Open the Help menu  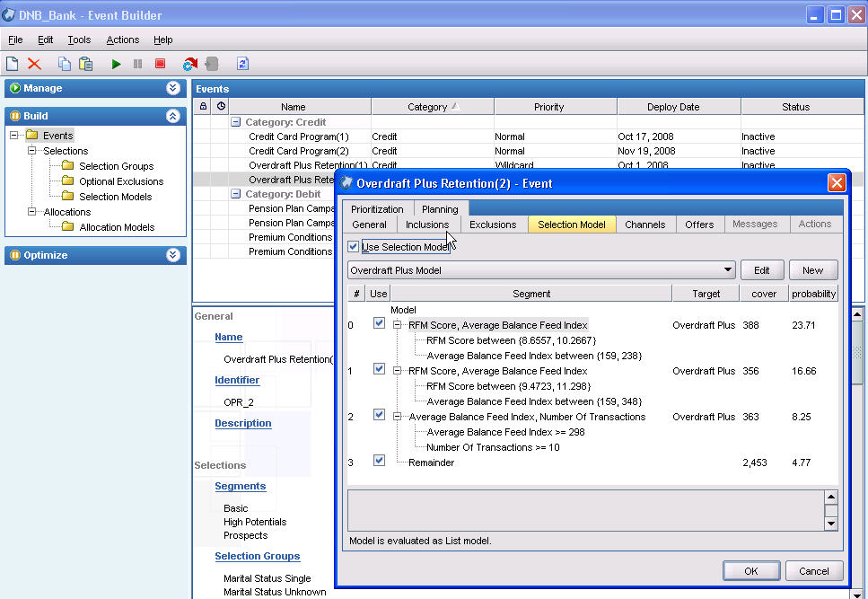(163, 40)
